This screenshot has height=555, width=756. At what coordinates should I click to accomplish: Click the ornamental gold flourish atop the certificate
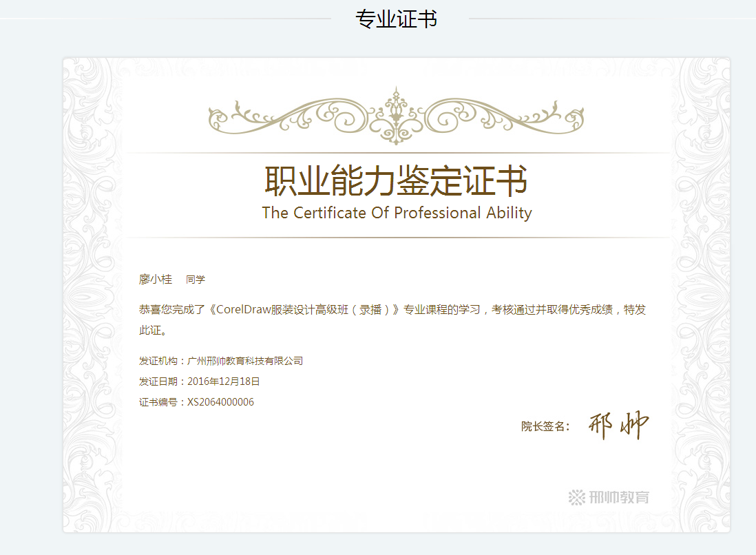click(396, 115)
